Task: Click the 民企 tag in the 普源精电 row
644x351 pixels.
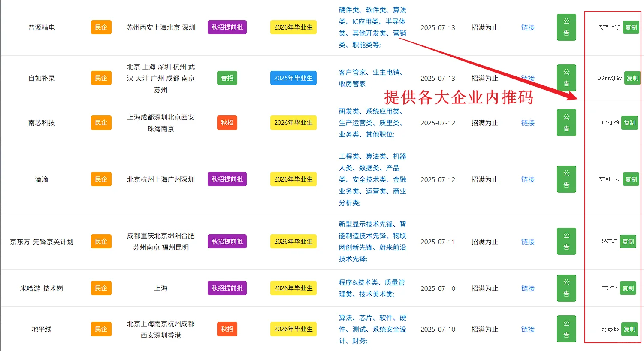Action: pos(101,27)
